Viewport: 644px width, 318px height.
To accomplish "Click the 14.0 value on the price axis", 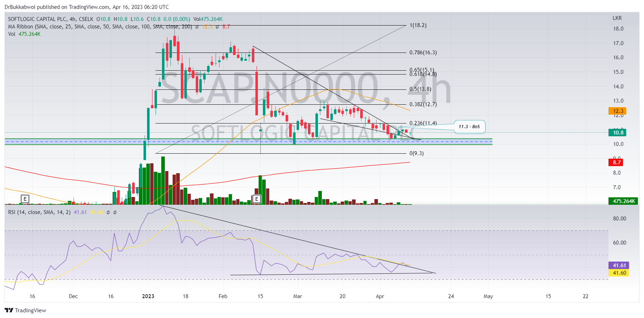I will coord(618,87).
